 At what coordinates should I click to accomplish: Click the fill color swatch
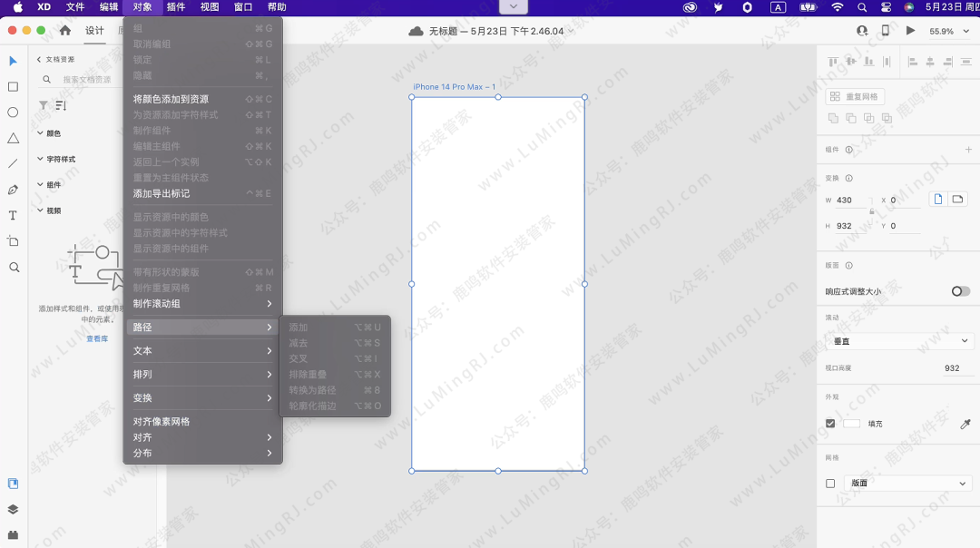click(851, 424)
